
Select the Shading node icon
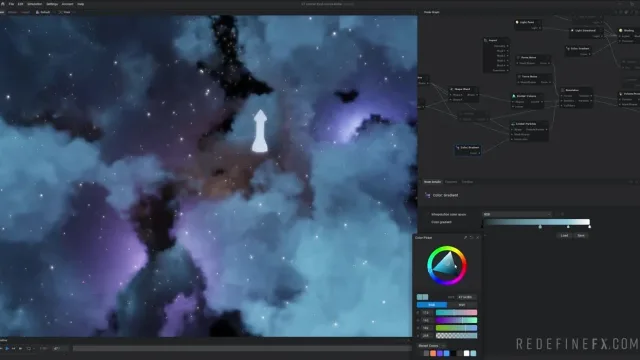click(x=621, y=31)
